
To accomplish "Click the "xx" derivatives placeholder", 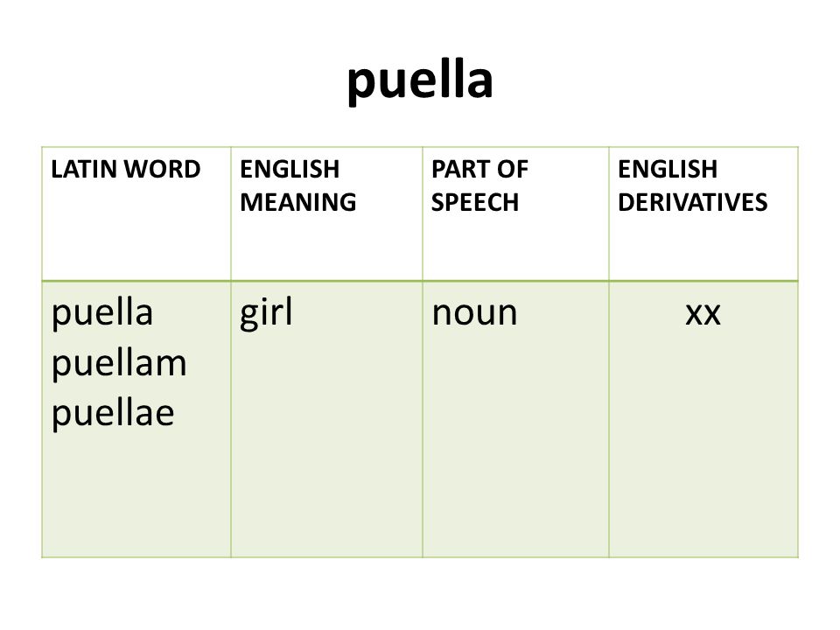I will tap(703, 314).
